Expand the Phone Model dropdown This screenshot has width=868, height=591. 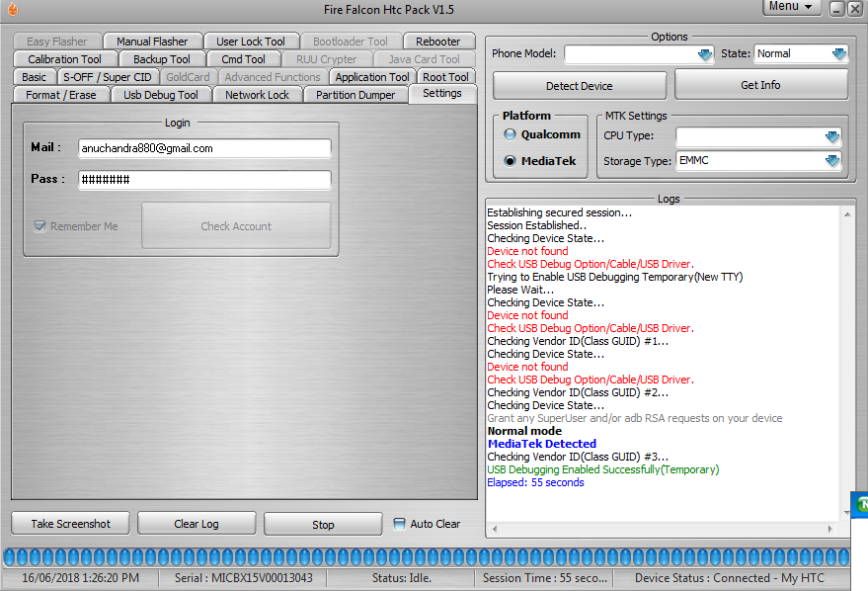(x=705, y=54)
